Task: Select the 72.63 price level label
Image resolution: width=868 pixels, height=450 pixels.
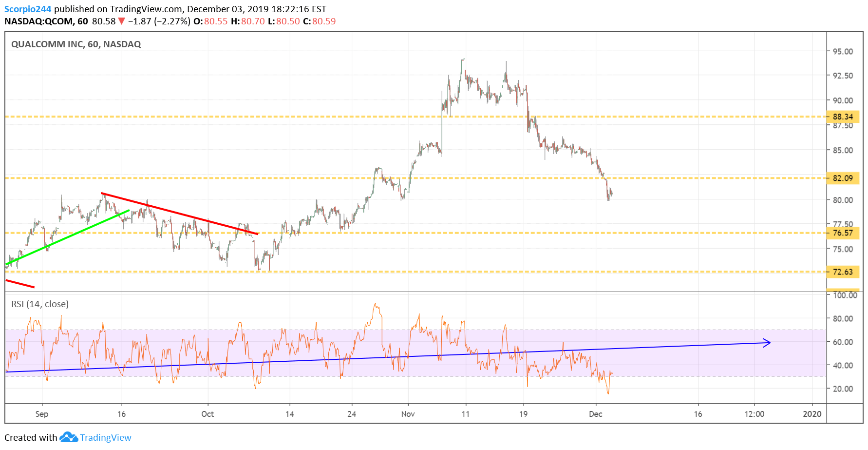Action: (x=843, y=272)
